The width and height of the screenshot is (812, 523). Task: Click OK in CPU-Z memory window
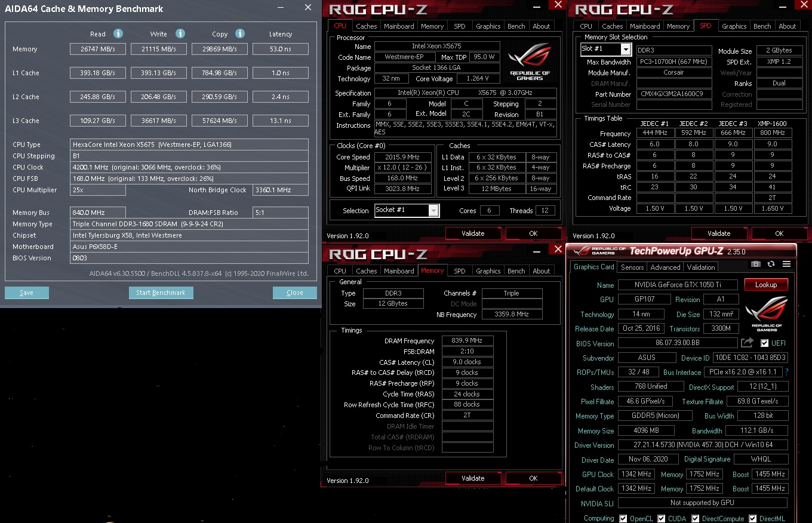533,478
